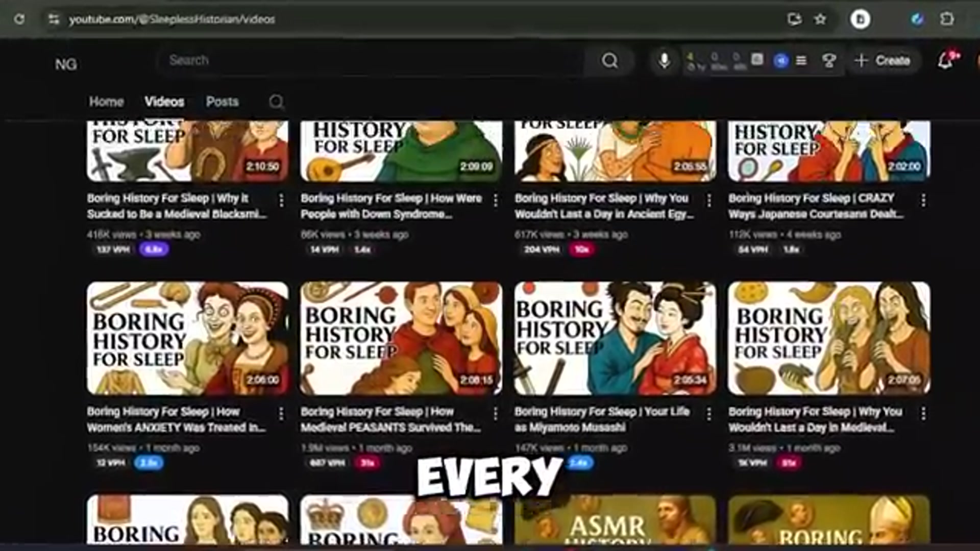Open the list icon in extension toolbar
This screenshot has height=551, width=980.
click(x=801, y=61)
